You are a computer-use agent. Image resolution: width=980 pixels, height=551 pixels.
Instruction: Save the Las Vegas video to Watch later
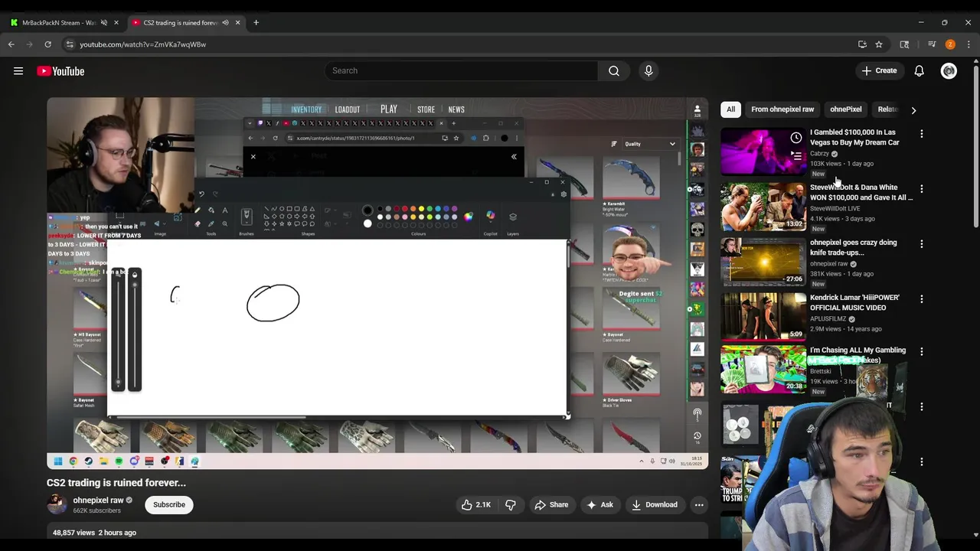pos(796,138)
